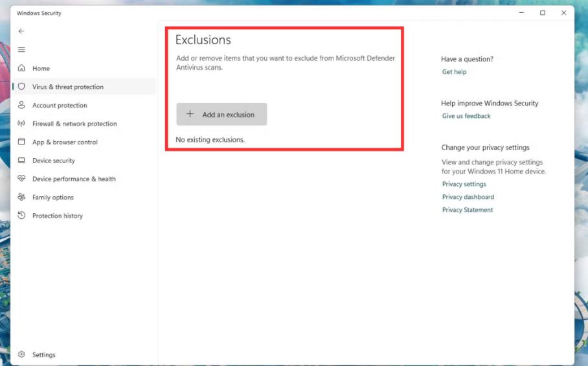
Task: Click the heart icon for Device performance
Action: (21, 179)
